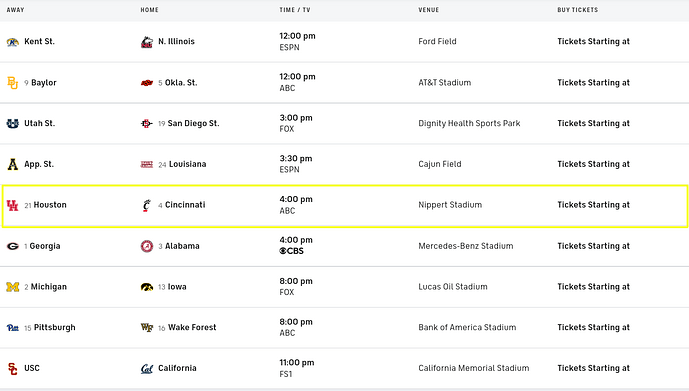
Task: Click the Baylor team logo icon
Action: pos(13,83)
